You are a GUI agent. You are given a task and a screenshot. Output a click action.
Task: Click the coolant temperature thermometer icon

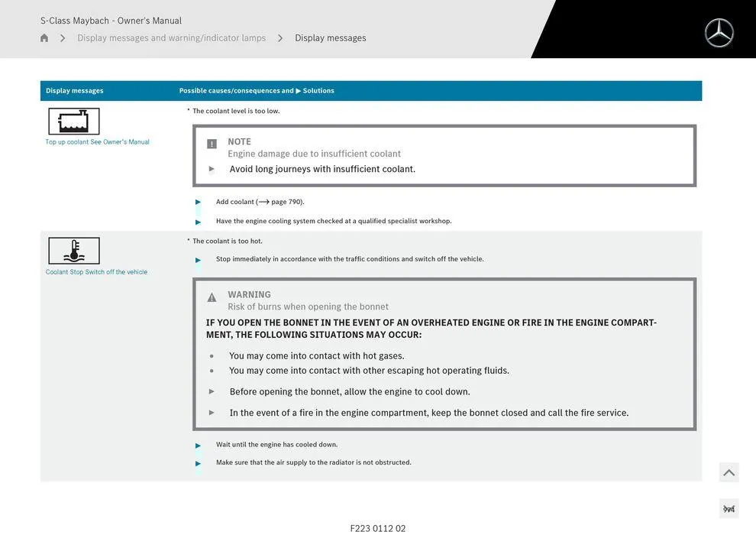[74, 251]
